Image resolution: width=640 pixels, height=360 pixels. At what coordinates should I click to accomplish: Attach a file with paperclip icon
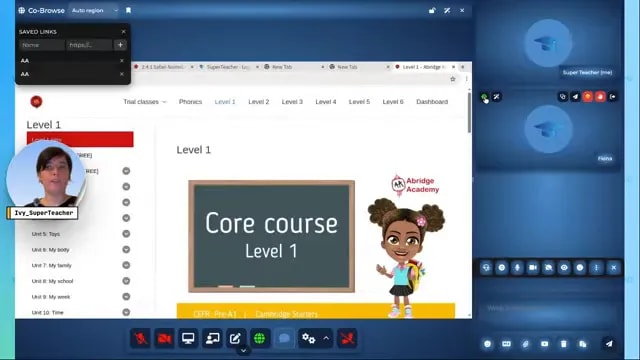pyautogui.click(x=525, y=344)
